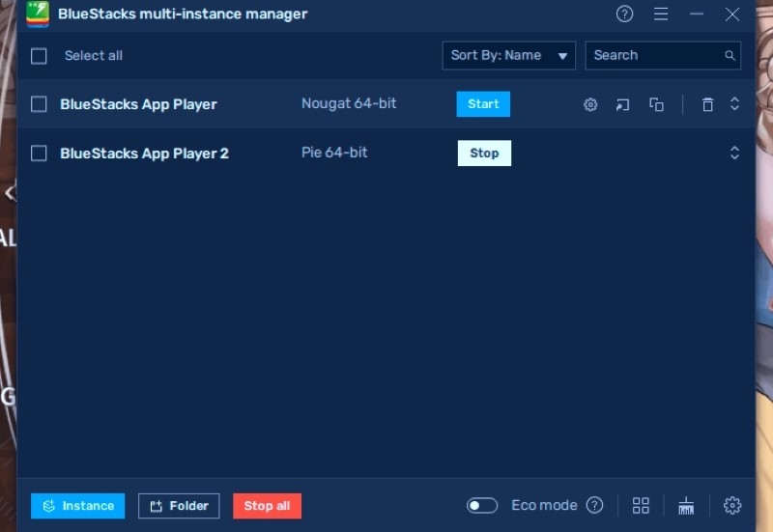Viewport: 773px width, 532px height.
Task: Stop the BlueStacks App Player 2 instance
Action: coord(484,154)
